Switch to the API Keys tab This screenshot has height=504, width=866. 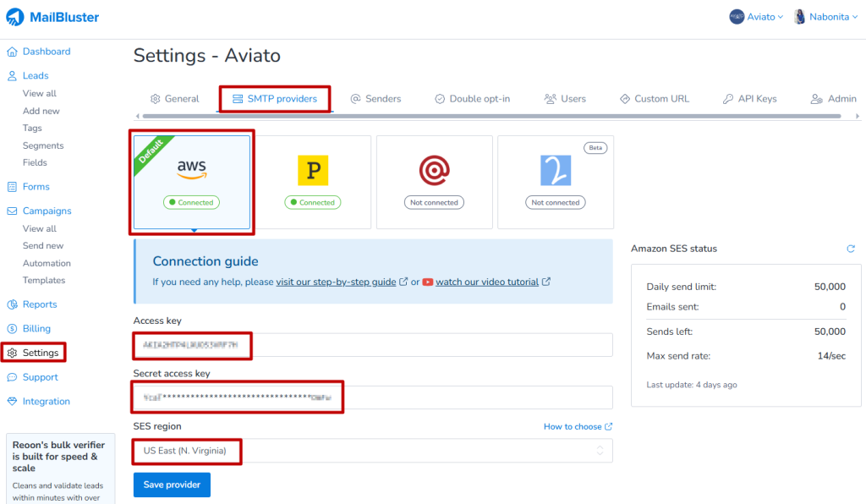point(749,98)
